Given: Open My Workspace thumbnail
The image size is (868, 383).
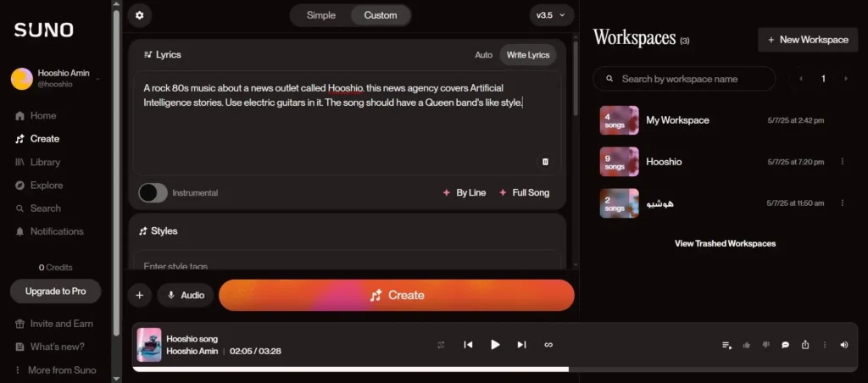Looking at the screenshot, I should 619,120.
